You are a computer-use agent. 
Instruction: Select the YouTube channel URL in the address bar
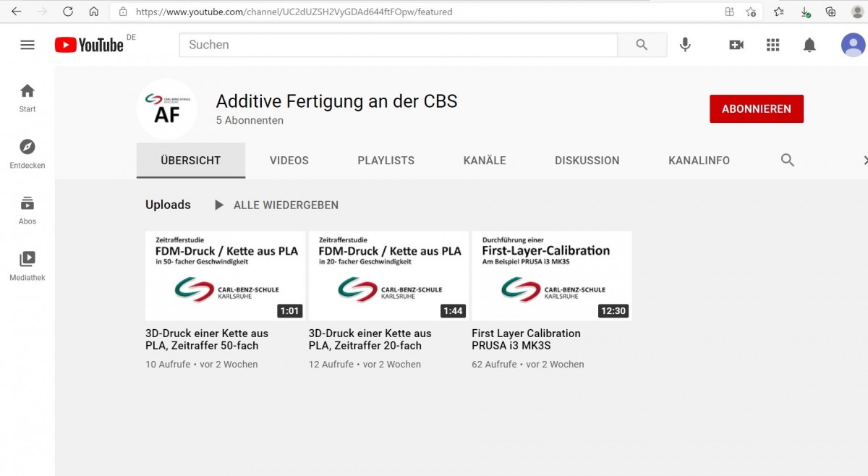coord(294,12)
